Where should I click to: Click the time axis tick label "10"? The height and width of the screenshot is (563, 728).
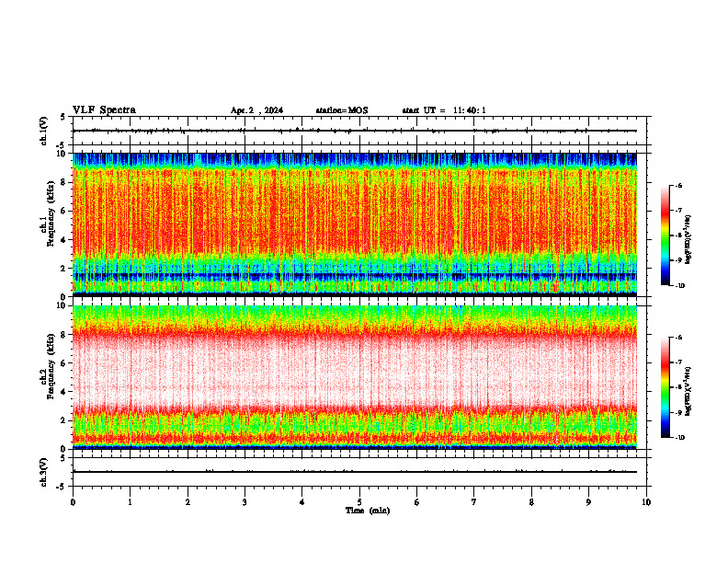646,502
